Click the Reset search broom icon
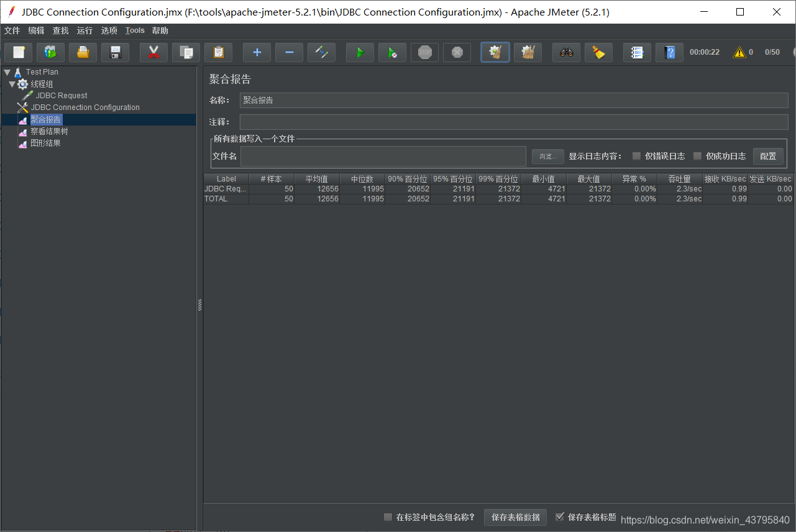The height and width of the screenshot is (532, 796). coord(598,52)
